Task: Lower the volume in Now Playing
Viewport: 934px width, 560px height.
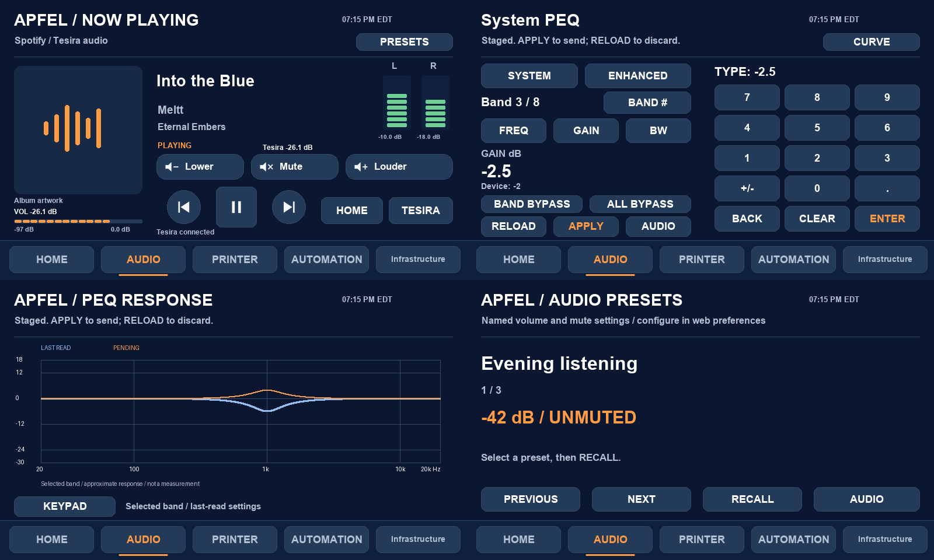Action: [200, 167]
